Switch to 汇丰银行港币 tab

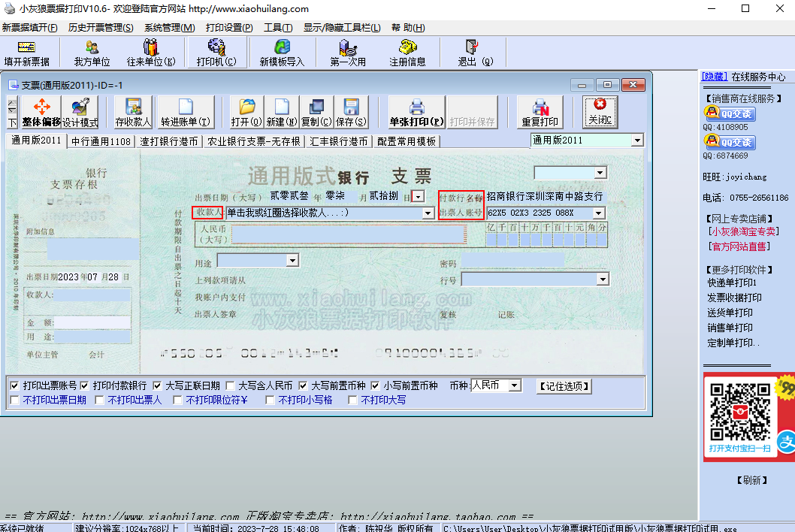[x=339, y=141]
